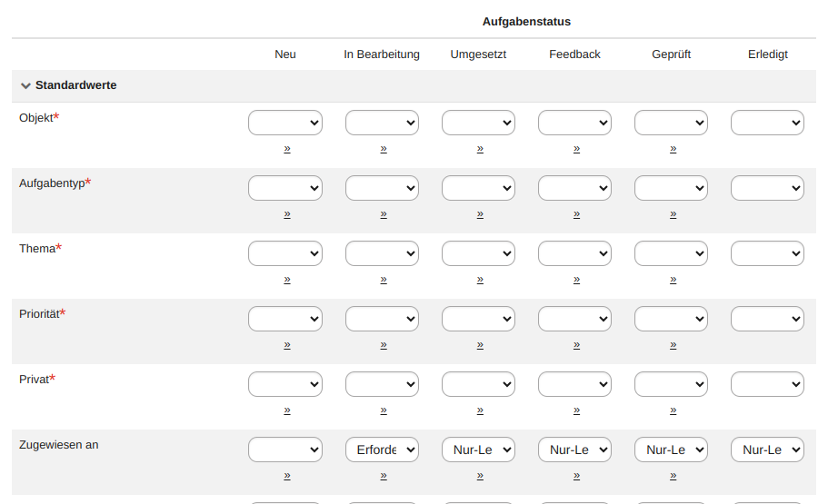Click copy arrow under Privat Neu dropdown

287,410
